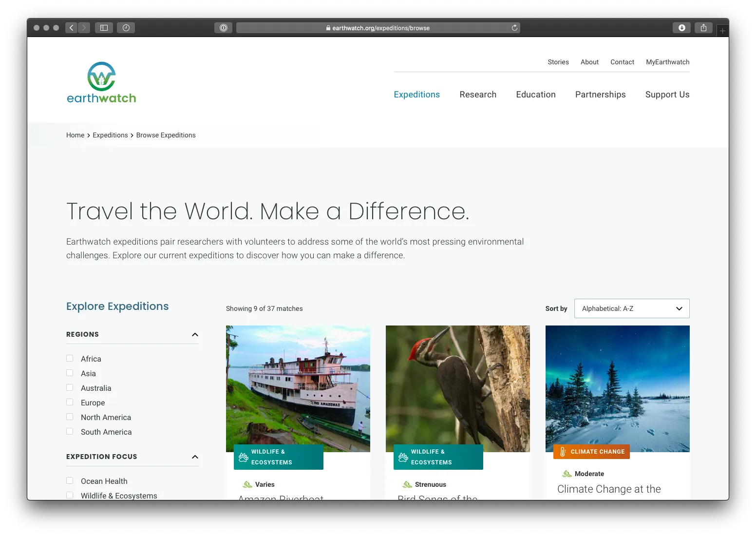
Task: Toggle the Safari sidebar button
Action: [104, 28]
